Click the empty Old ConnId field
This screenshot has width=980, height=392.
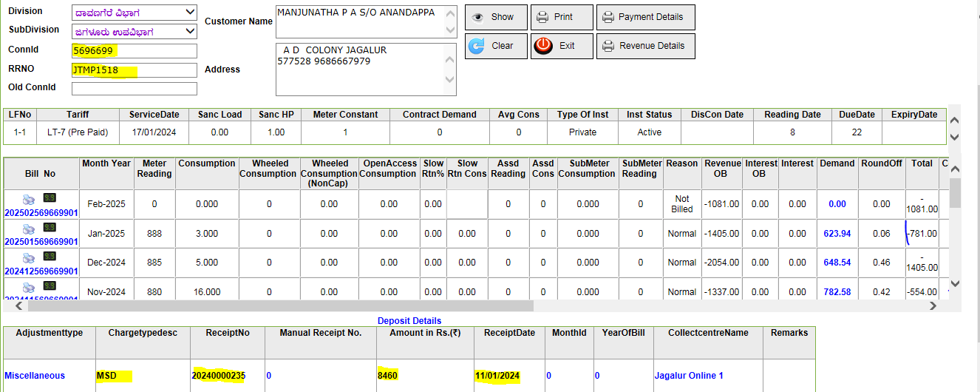click(135, 89)
